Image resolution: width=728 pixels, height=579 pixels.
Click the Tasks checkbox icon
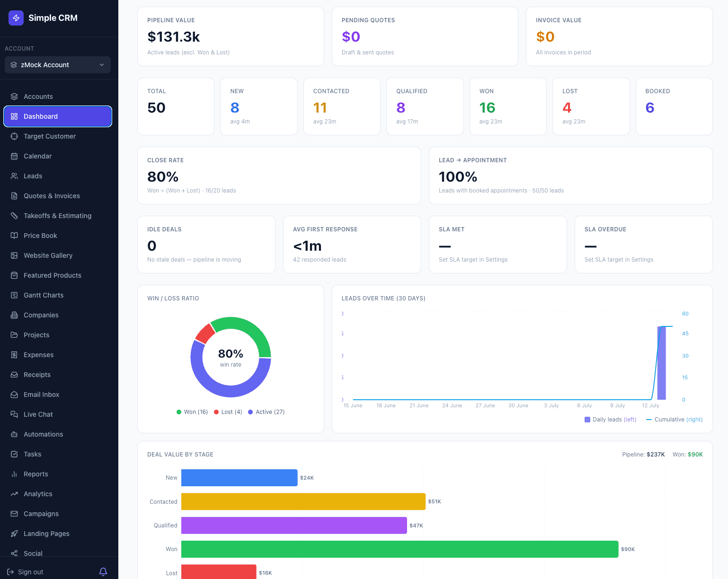tap(14, 454)
